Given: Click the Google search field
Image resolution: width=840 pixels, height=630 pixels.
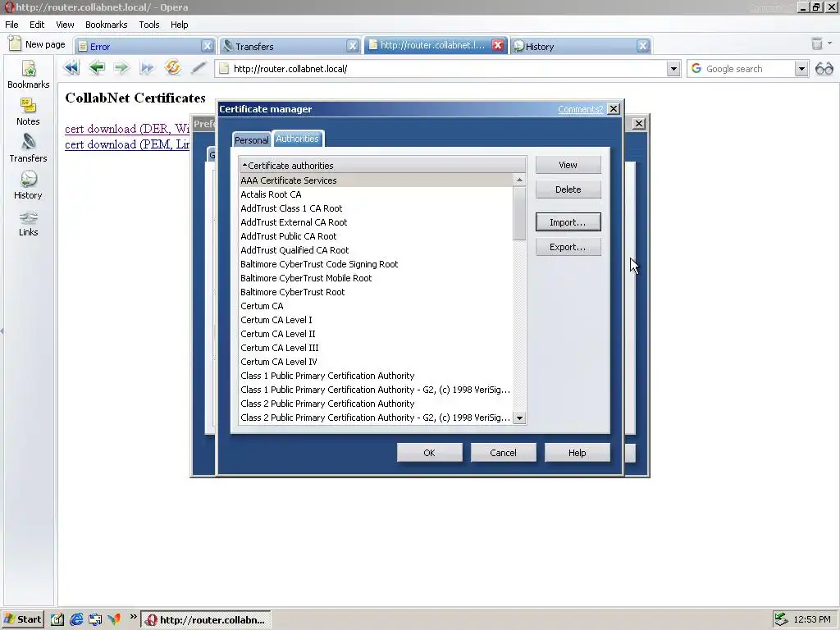Looking at the screenshot, I should 742,69.
